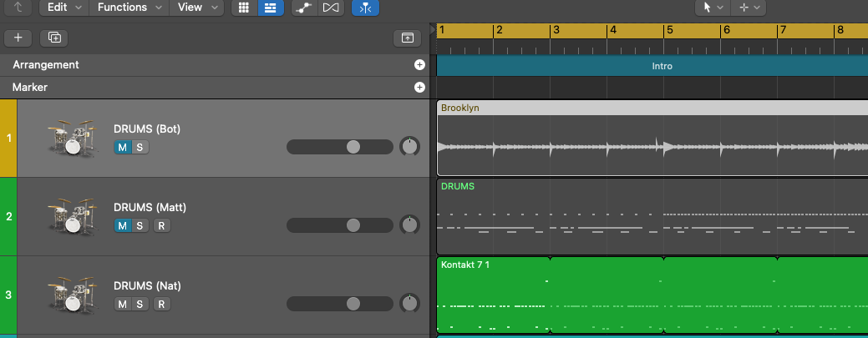Unmute the DRUMS (Bot) track
Image resolution: width=868 pixels, height=338 pixels.
point(122,147)
